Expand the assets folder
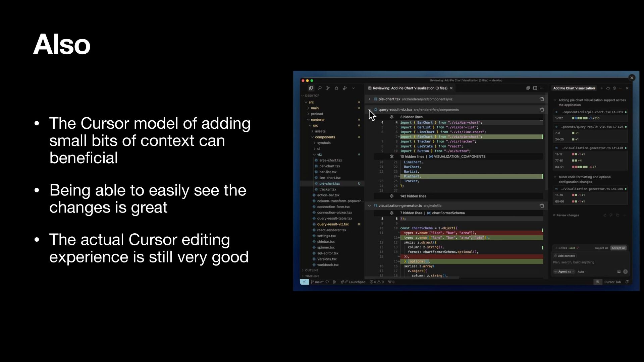The image size is (644, 362). [320, 131]
